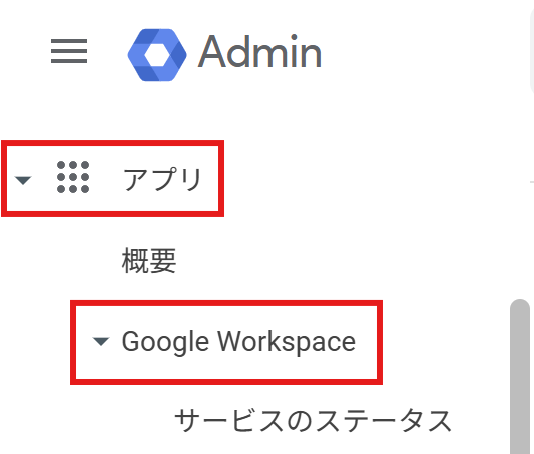Click the Admin wordmark text

click(260, 52)
